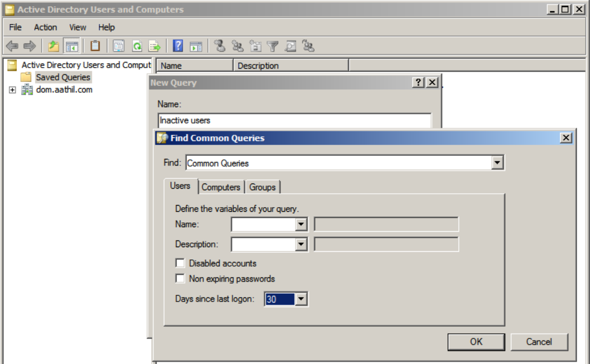The image size is (590, 364).
Task: Open the Action menu
Action: (x=45, y=27)
